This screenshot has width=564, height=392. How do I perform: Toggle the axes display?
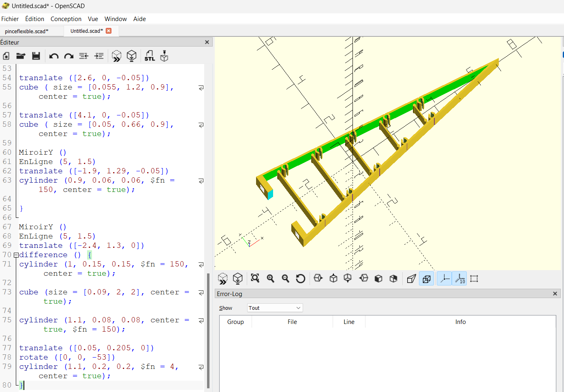click(444, 279)
